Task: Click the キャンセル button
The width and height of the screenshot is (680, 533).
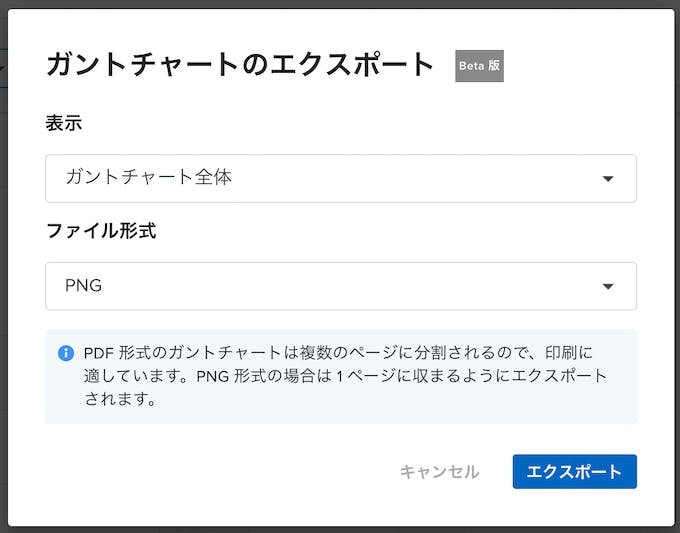Action: point(439,472)
